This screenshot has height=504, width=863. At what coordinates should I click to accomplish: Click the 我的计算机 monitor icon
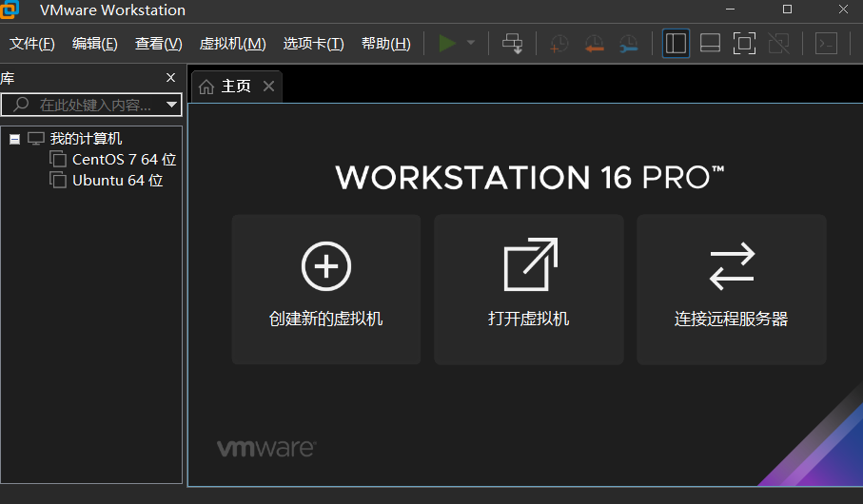click(x=36, y=139)
